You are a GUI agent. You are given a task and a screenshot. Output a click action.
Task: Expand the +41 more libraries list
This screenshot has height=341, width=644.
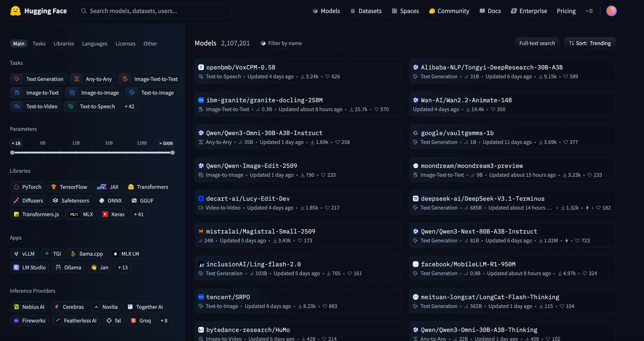point(138,214)
